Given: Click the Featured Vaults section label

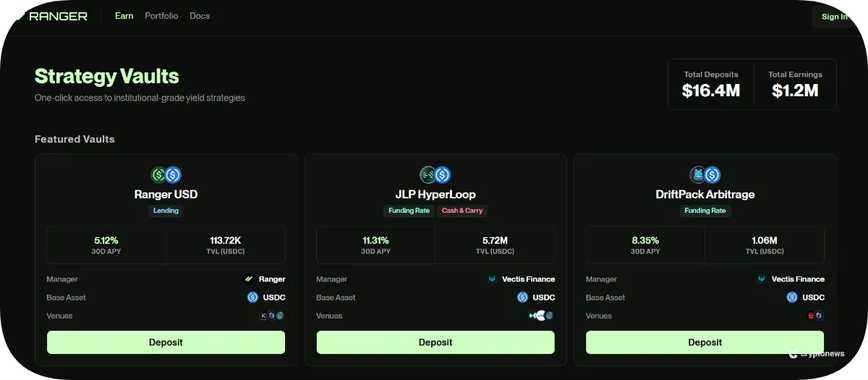Looking at the screenshot, I should pyautogui.click(x=75, y=139).
